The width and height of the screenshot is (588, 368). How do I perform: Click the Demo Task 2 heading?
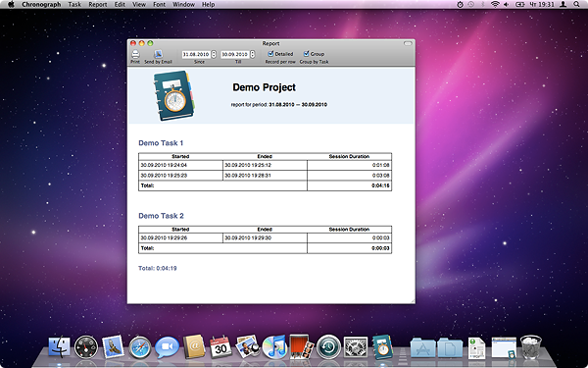[x=161, y=216]
